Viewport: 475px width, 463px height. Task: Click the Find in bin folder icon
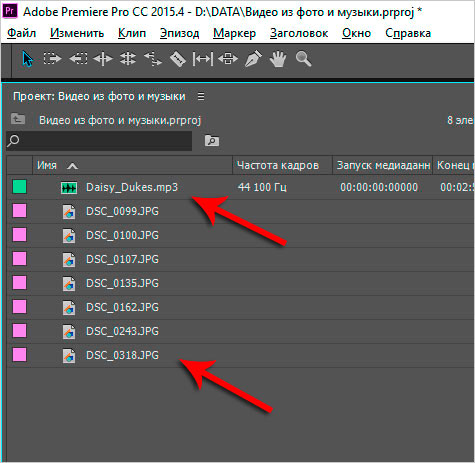[212, 140]
